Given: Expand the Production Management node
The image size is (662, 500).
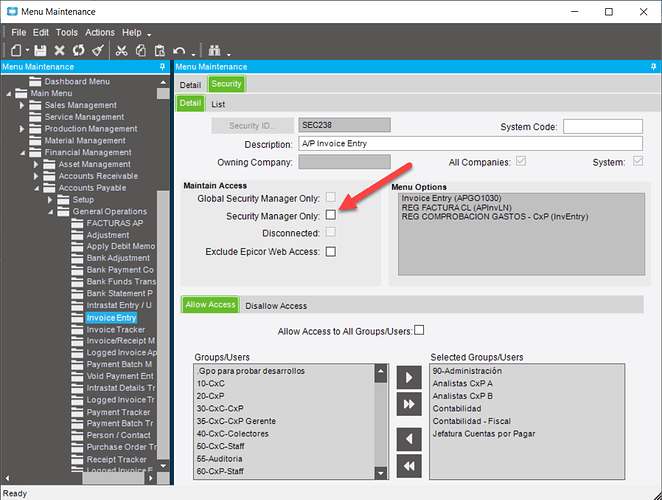Looking at the screenshot, I should (22, 129).
